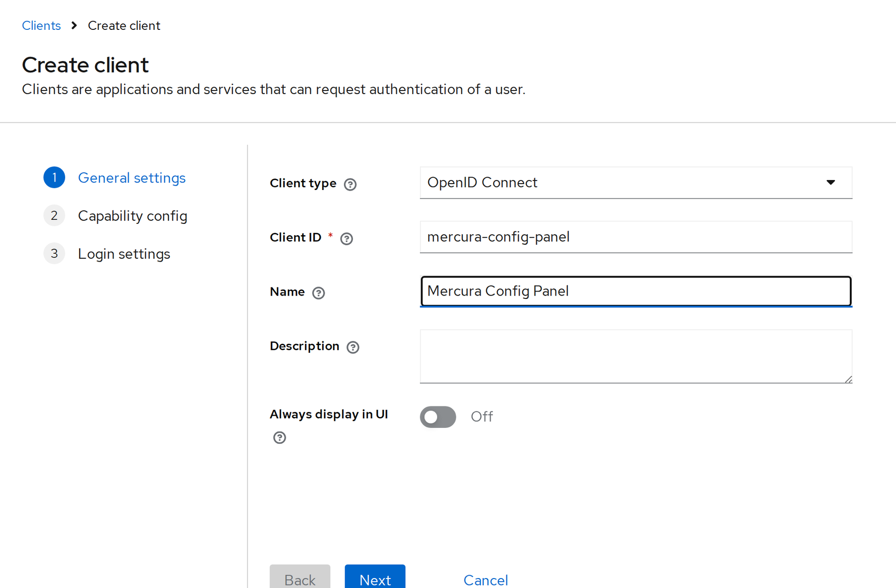This screenshot has width=896, height=588.
Task: Open the Description help icon
Action: (353, 347)
